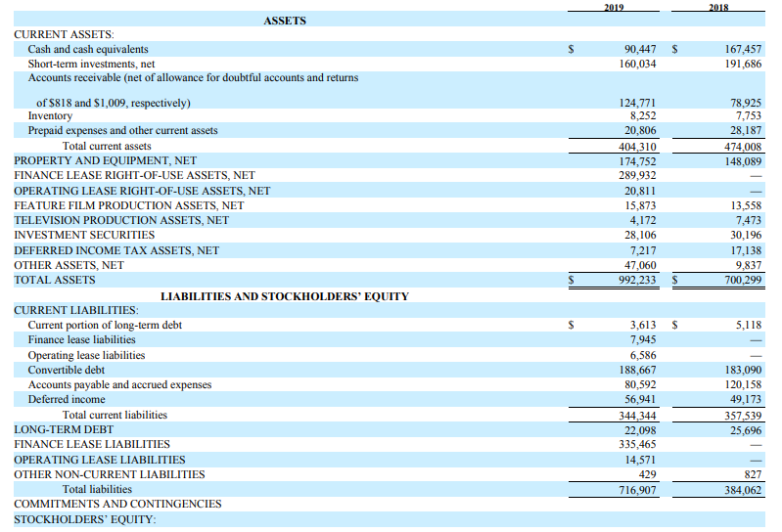
Task: Select the finance lease right-of-use value 289,932
Action: 638,175
